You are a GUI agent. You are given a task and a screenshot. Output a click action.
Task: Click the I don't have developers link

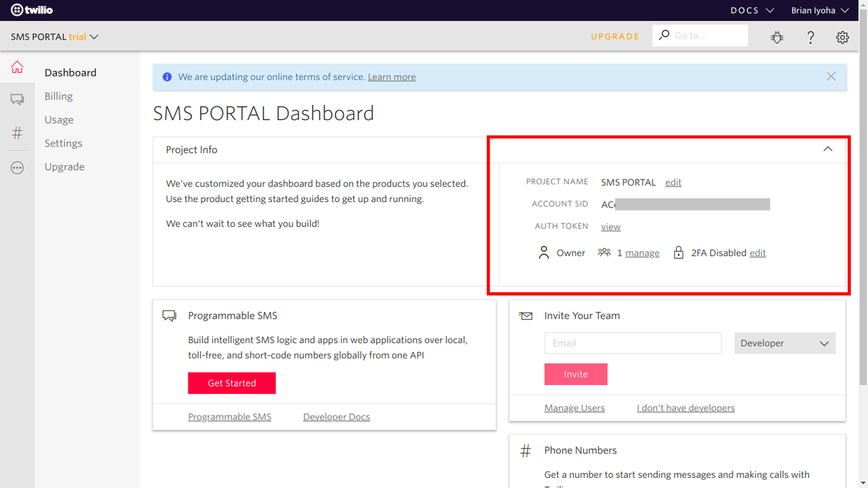coord(686,408)
